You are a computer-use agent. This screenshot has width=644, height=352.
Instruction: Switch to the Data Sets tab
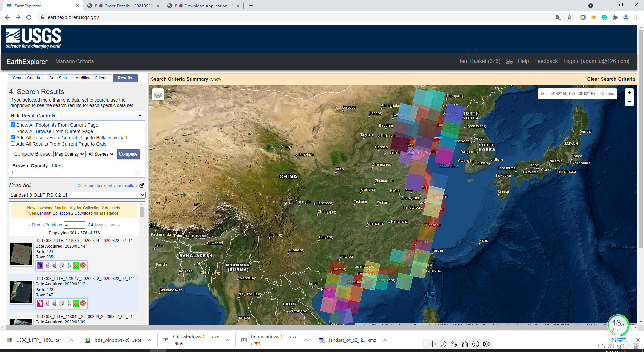(58, 78)
